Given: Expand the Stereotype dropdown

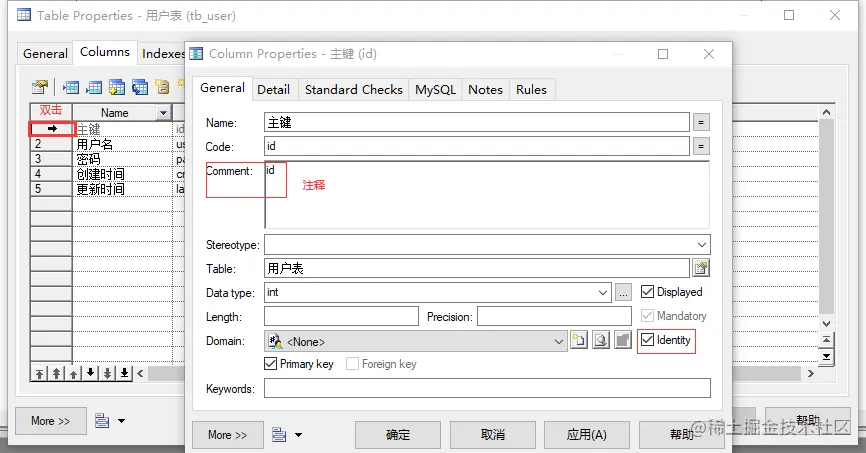Looking at the screenshot, I should tap(701, 245).
